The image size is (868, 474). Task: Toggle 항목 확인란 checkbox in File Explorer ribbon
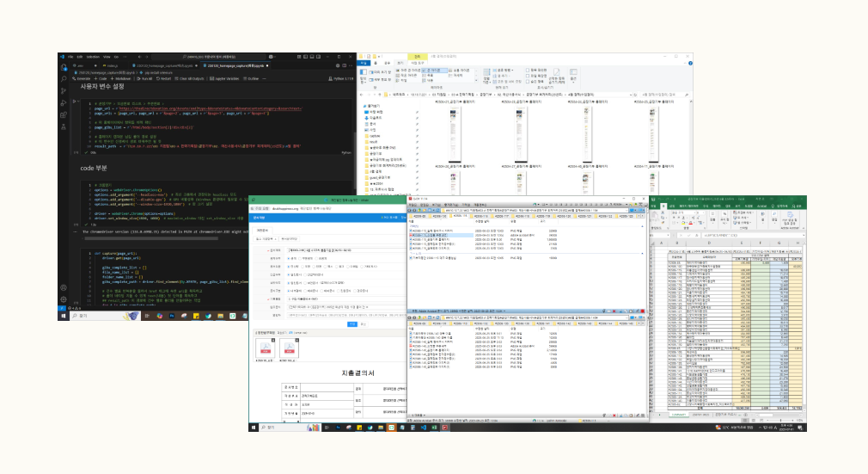(x=536, y=70)
